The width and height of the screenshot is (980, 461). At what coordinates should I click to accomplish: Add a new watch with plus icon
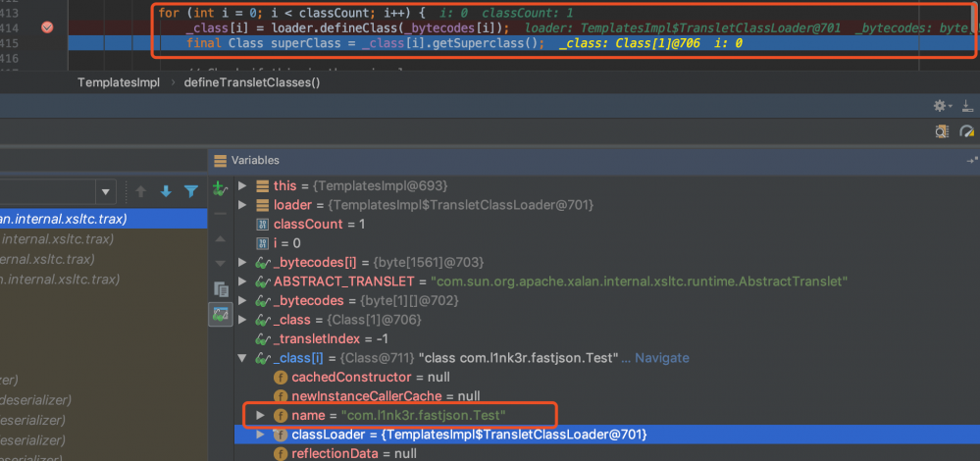[220, 188]
